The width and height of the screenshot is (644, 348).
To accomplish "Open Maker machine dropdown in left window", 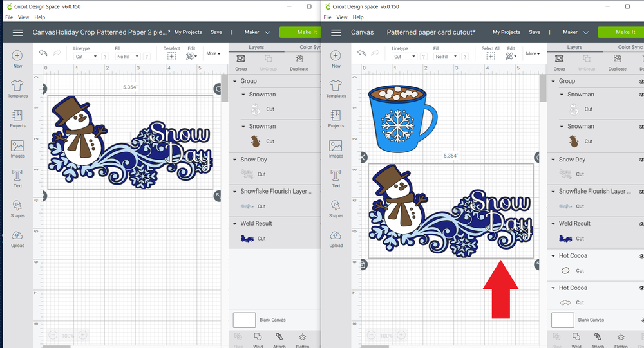I will 257,32.
